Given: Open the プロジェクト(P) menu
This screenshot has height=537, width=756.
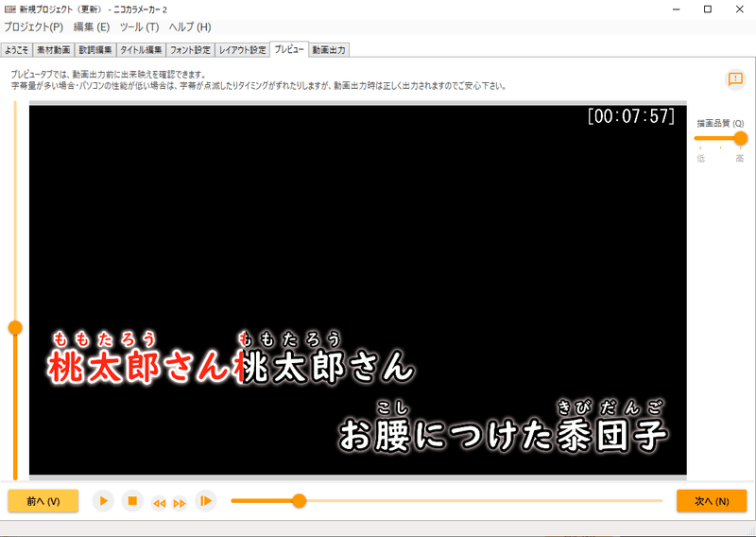Looking at the screenshot, I should point(33,27).
